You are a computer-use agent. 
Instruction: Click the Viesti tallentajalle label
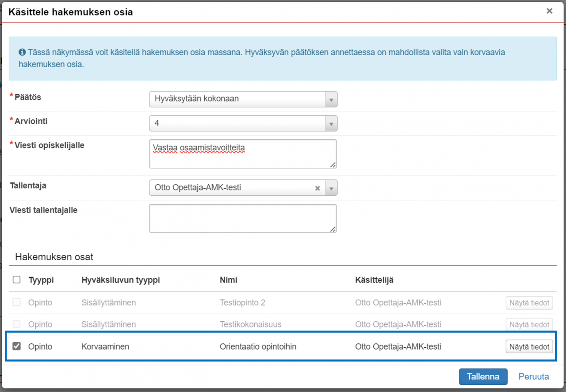tap(43, 210)
